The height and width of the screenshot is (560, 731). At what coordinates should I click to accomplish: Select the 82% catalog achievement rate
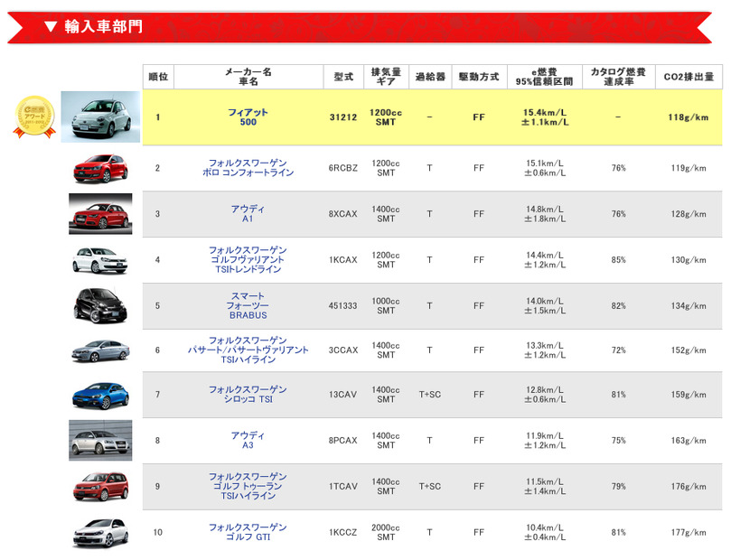coord(619,305)
